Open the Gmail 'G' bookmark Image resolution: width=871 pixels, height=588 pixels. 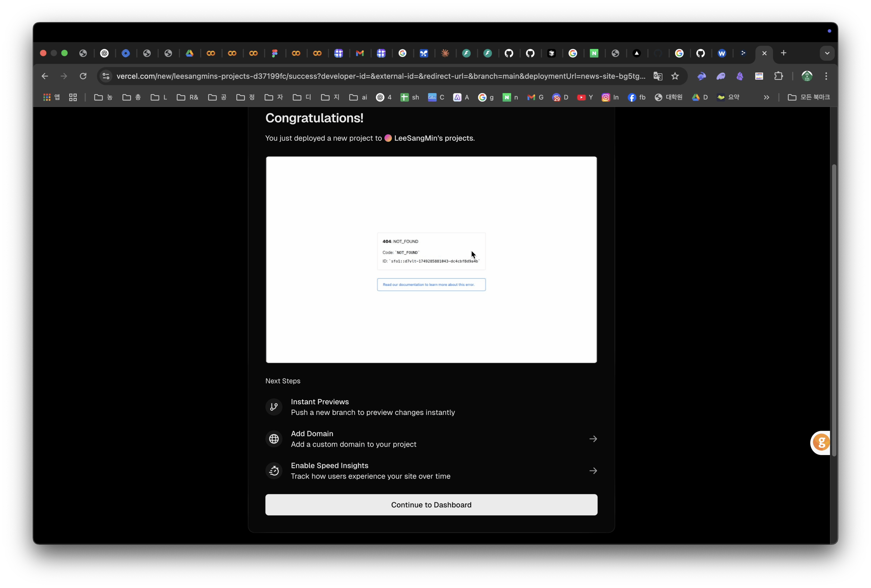(x=536, y=97)
